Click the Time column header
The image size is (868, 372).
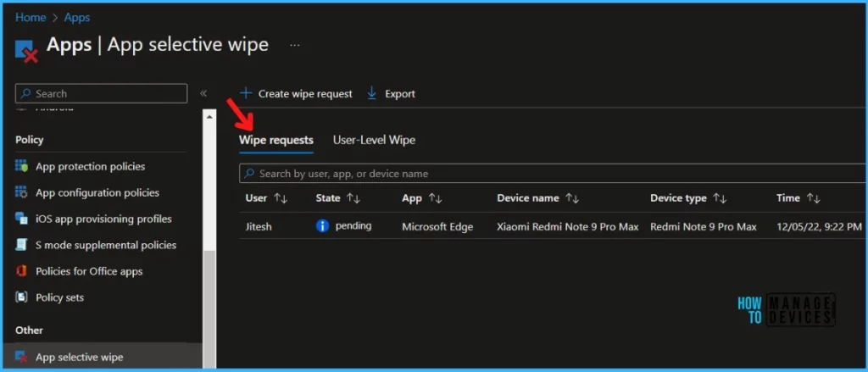coord(788,198)
